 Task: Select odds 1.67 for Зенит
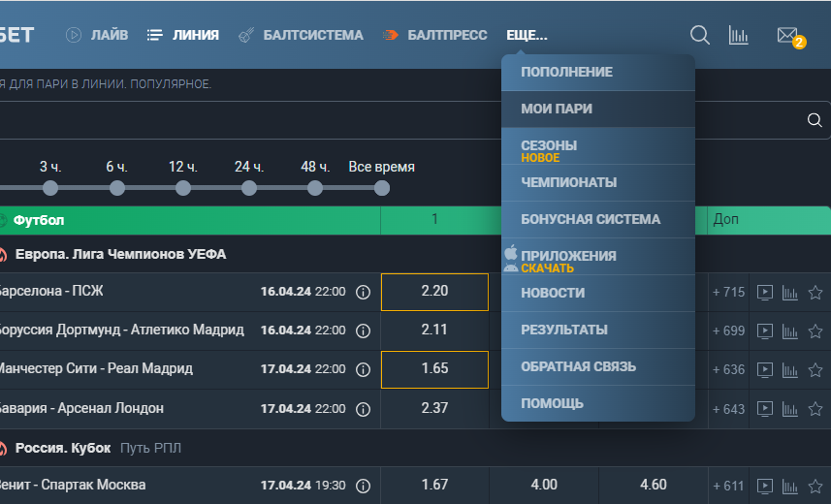434,486
